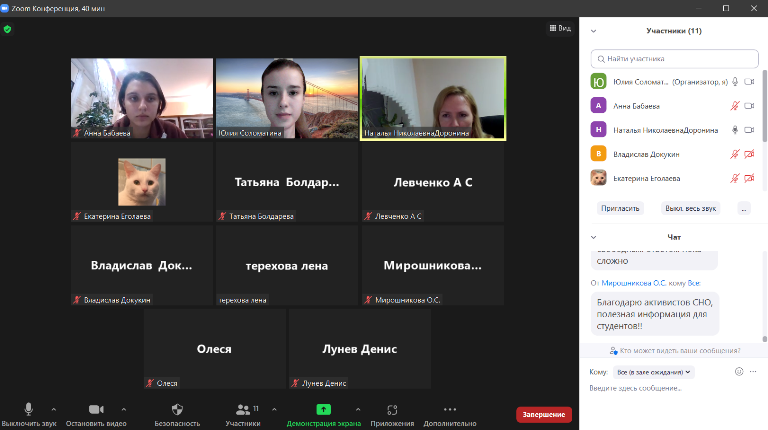
Task: Click the red Завершение button
Action: (544, 414)
